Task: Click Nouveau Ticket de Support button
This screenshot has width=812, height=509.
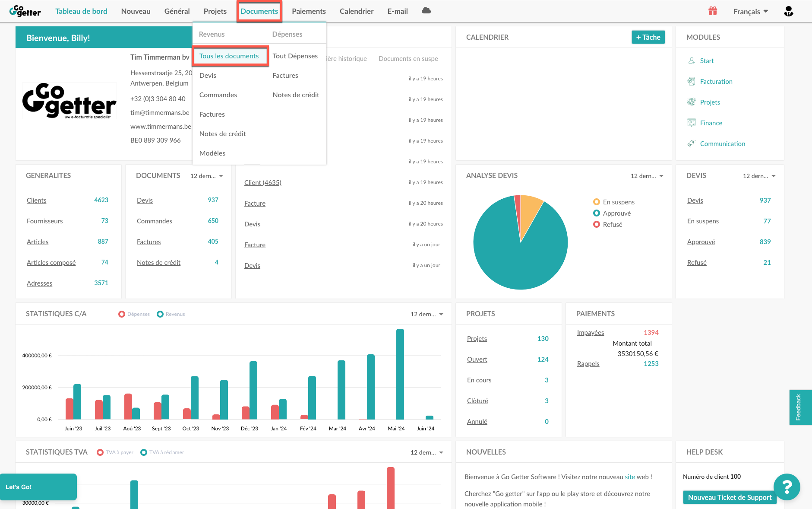Action: pyautogui.click(x=730, y=497)
